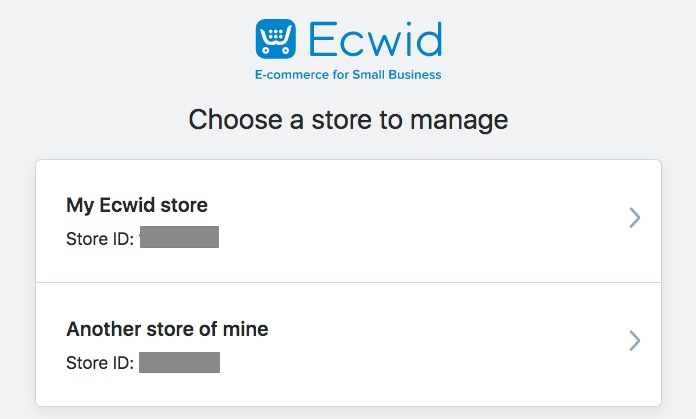Click the Ecwid shopping cart logo icon

276,39
